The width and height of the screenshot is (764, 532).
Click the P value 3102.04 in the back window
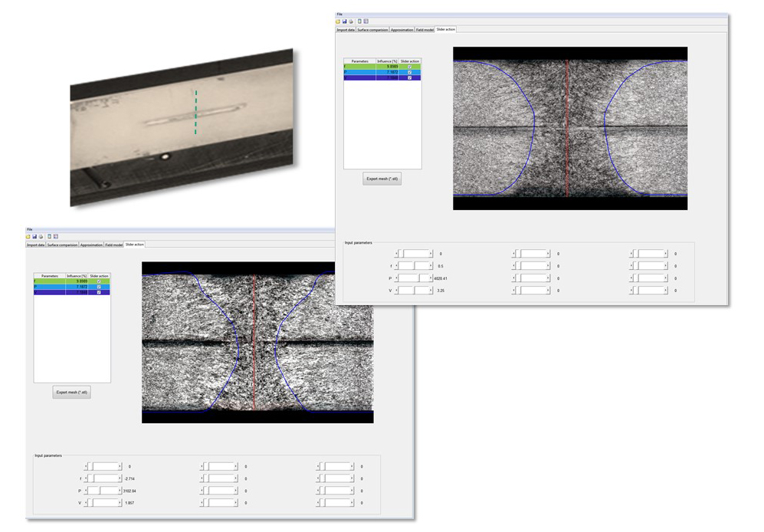click(x=130, y=491)
